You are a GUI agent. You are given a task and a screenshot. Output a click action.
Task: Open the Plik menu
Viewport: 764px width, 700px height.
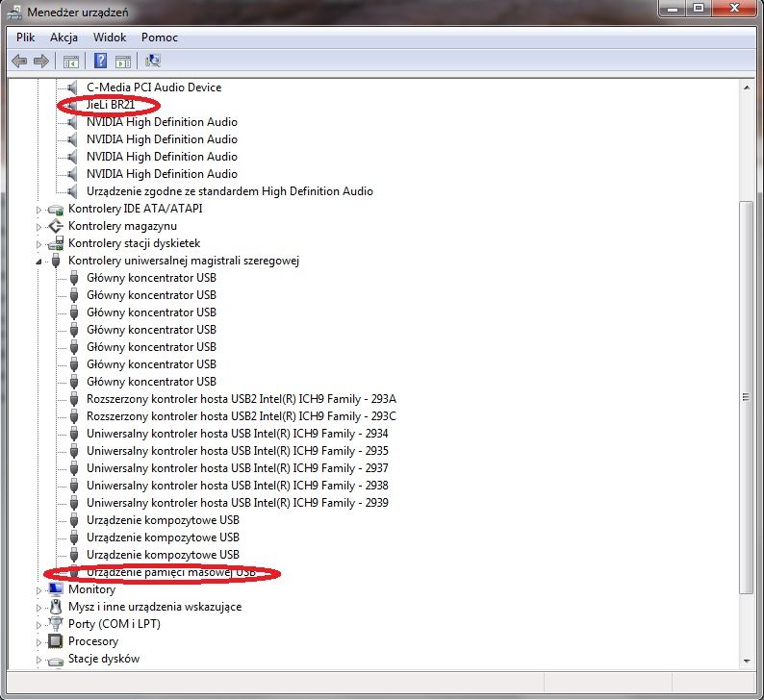pyautogui.click(x=25, y=37)
